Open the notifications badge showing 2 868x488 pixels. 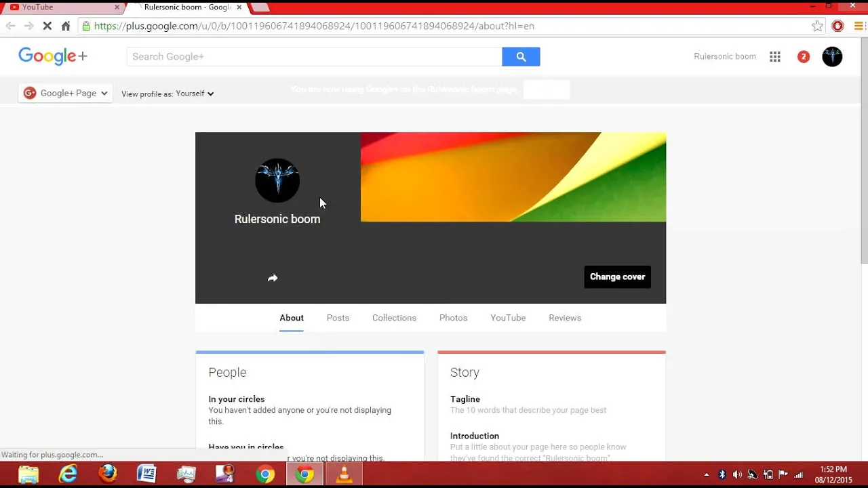(x=804, y=57)
